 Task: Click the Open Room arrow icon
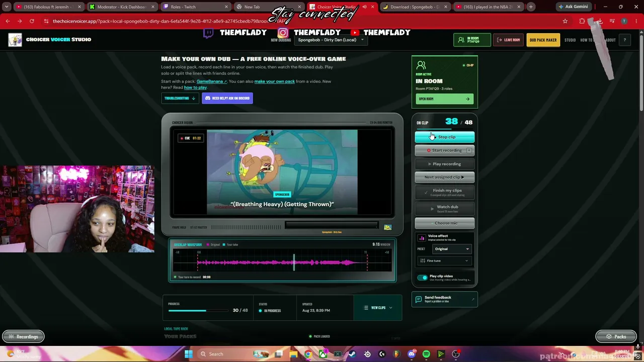(x=467, y=99)
